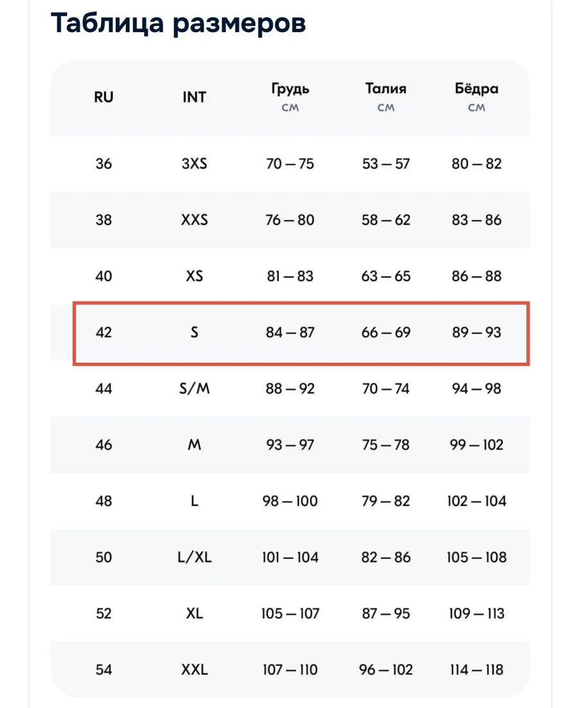Click chest value 84 – 87

(x=290, y=332)
